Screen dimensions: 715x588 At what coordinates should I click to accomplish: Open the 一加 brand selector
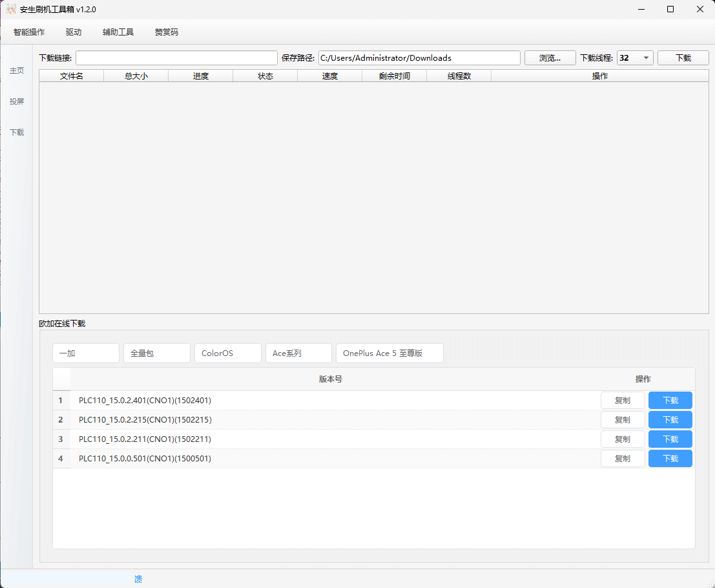click(86, 353)
